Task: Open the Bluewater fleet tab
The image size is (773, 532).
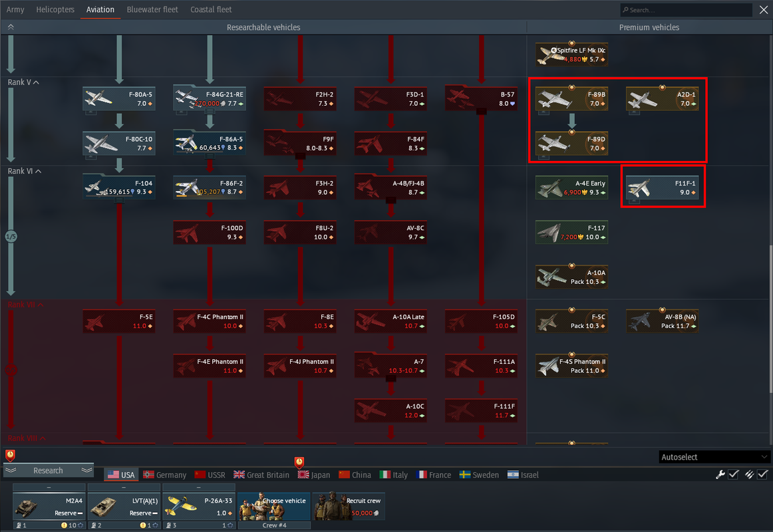Action: 152,9
